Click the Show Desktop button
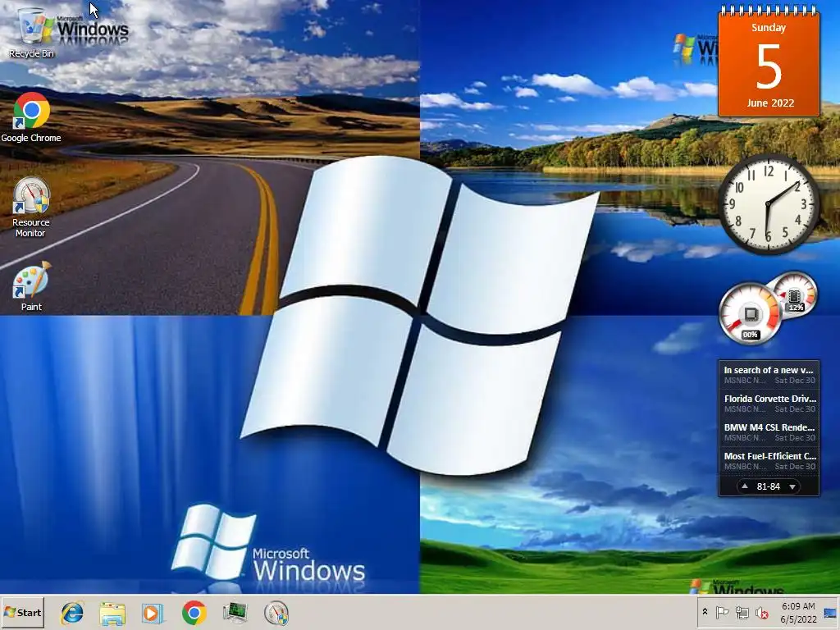Image resolution: width=840 pixels, height=630 pixels. 830,612
